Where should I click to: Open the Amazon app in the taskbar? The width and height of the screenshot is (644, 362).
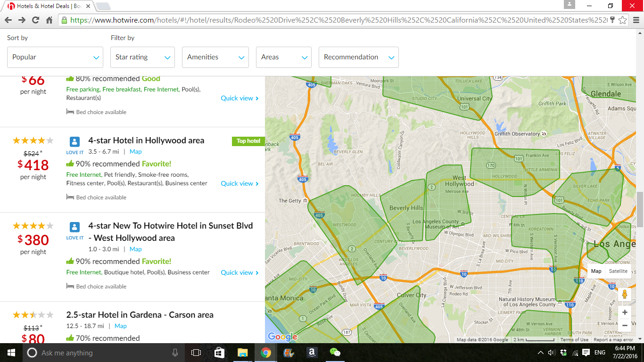click(311, 353)
